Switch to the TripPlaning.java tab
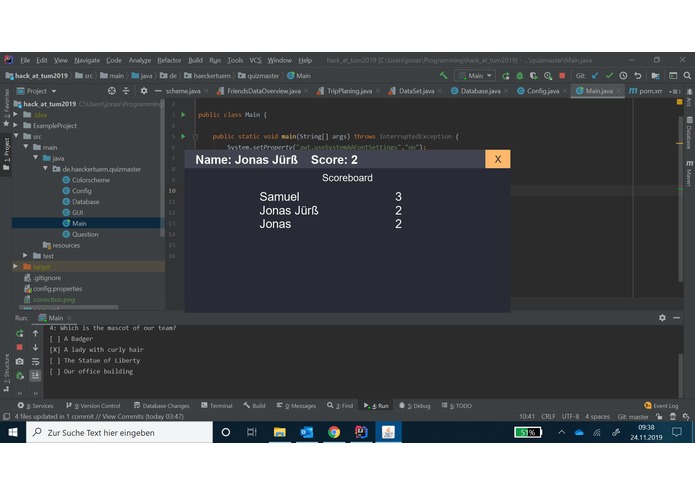Viewport: 695px width, 494px height. pyautogui.click(x=348, y=91)
